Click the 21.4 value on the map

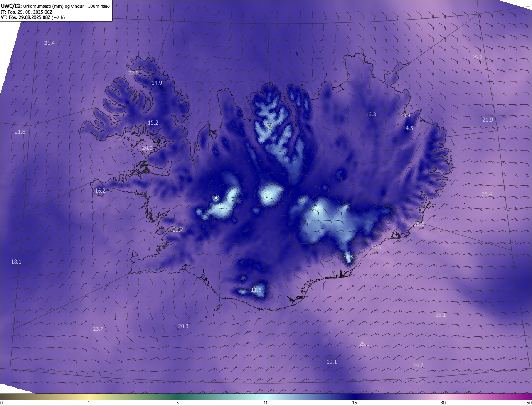click(49, 43)
